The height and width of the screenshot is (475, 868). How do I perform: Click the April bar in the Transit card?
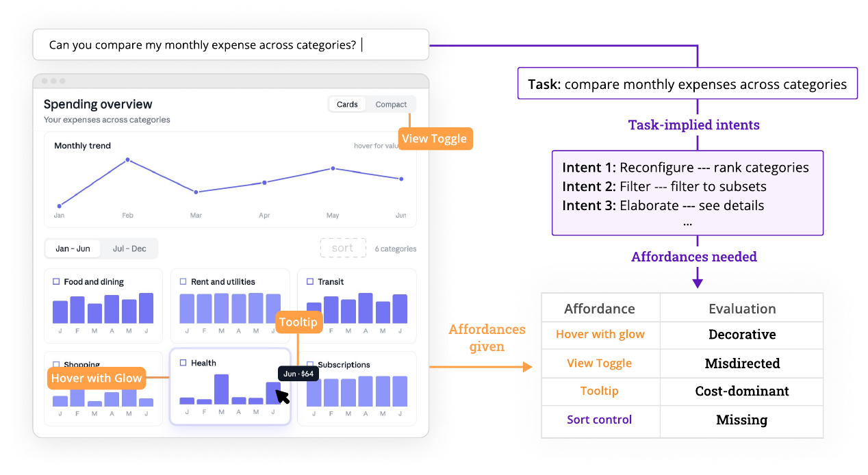point(366,308)
